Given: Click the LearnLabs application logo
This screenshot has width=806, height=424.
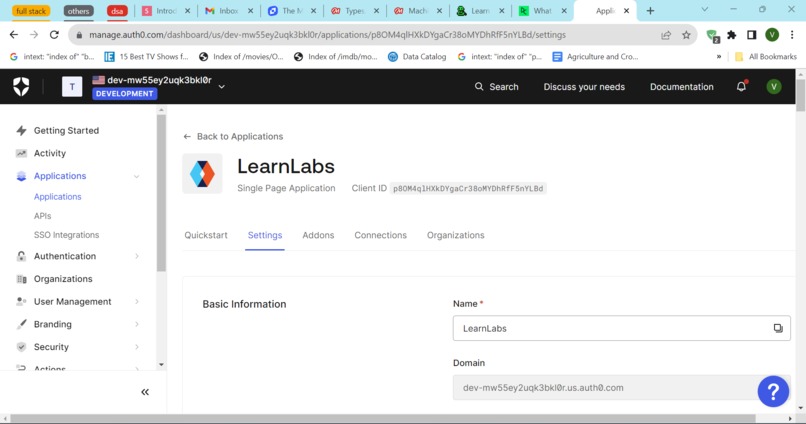Looking at the screenshot, I should pyautogui.click(x=203, y=174).
